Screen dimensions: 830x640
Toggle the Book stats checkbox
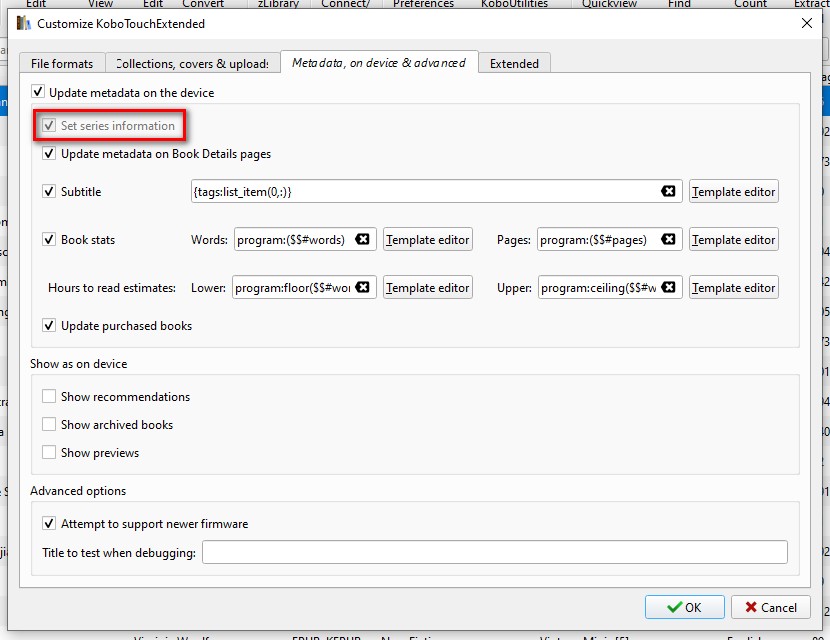point(49,239)
